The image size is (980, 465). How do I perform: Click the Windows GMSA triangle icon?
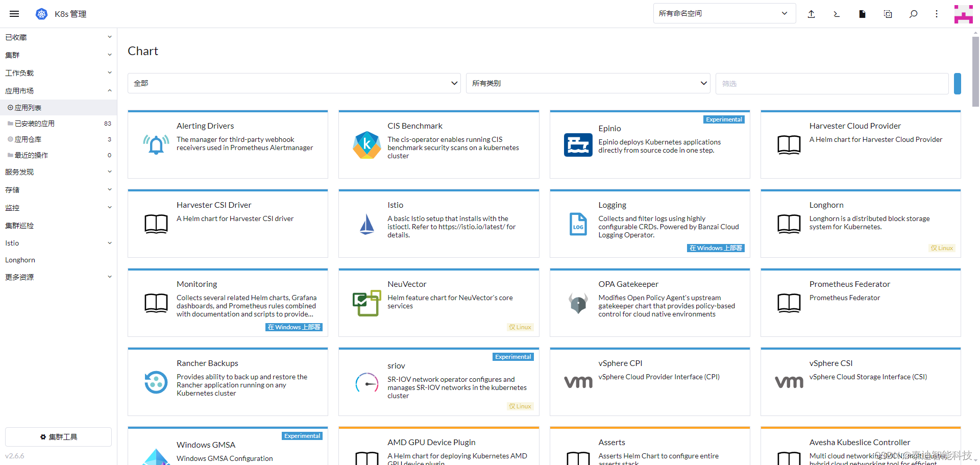[156, 457]
